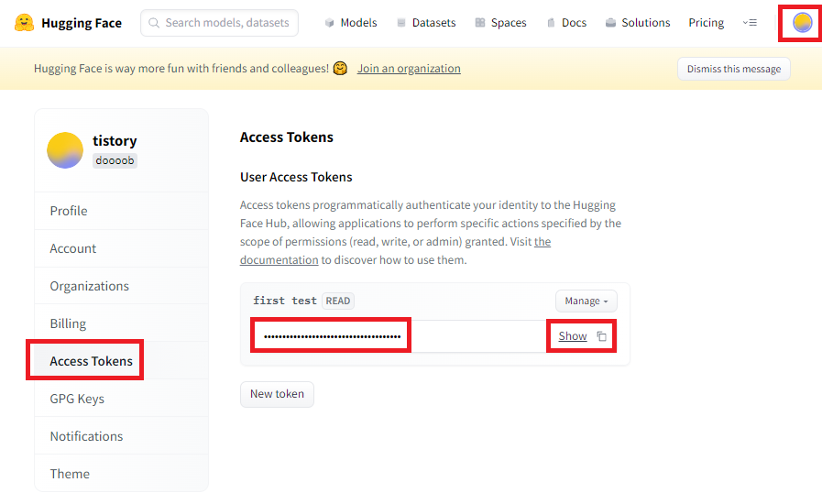Click the magnifier icon in search box

click(x=154, y=23)
